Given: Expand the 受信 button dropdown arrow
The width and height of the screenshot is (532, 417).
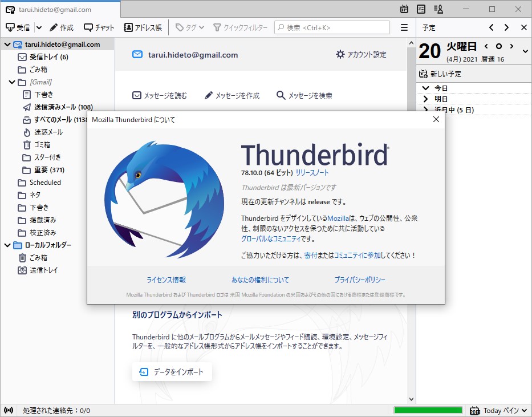Looking at the screenshot, I should 38,27.
